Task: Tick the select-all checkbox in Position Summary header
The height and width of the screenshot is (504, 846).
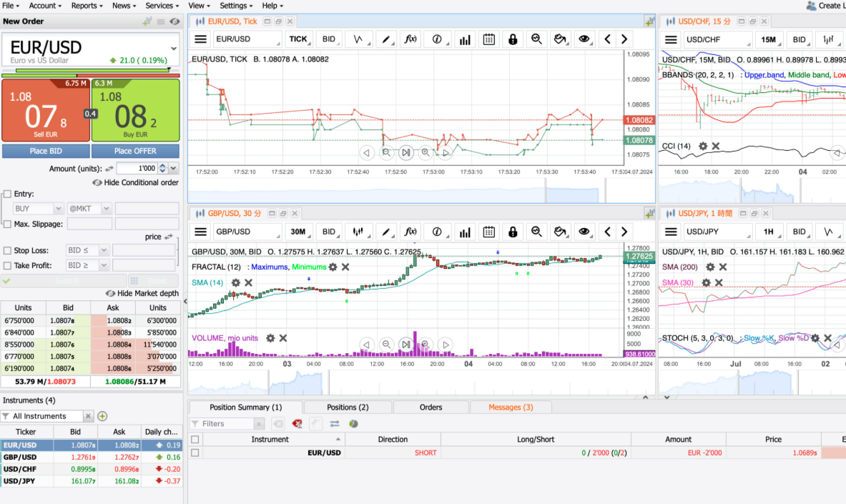Action: (195, 440)
